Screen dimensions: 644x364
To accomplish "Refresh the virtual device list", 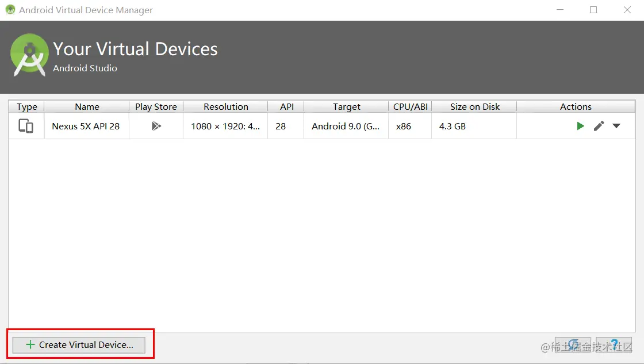I will (x=573, y=345).
